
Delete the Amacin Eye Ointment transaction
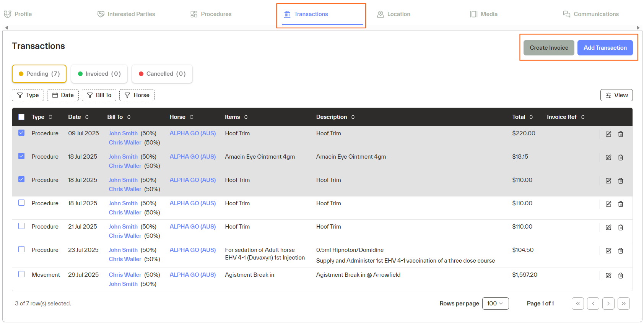(620, 157)
